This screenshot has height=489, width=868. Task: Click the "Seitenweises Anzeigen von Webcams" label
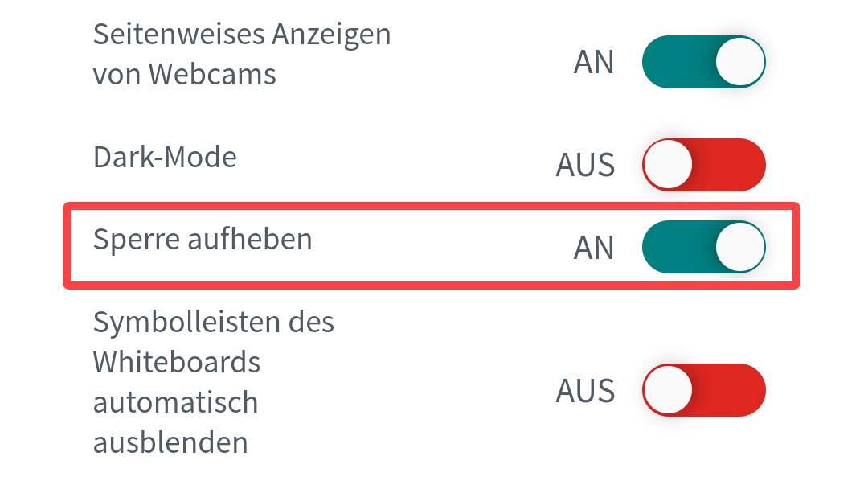241,55
